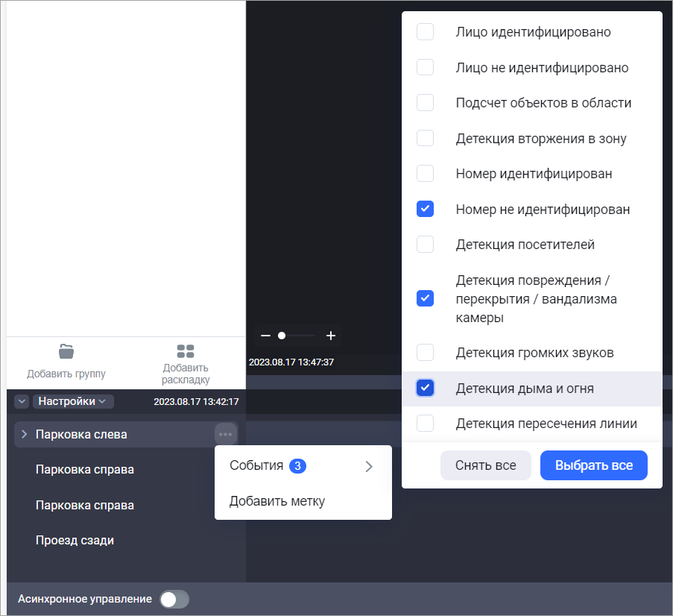Collapse panel with arrow beside Настройки
673x616 pixels.
point(22,402)
